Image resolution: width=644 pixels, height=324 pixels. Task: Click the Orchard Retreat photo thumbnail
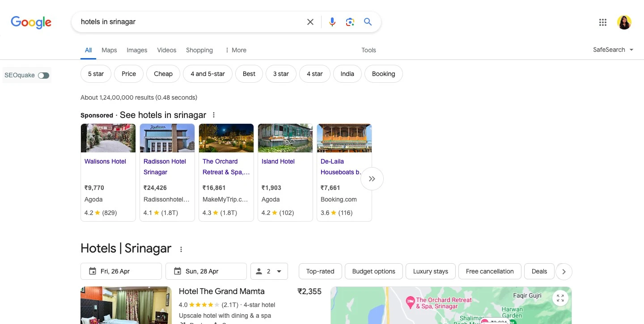tap(226, 138)
